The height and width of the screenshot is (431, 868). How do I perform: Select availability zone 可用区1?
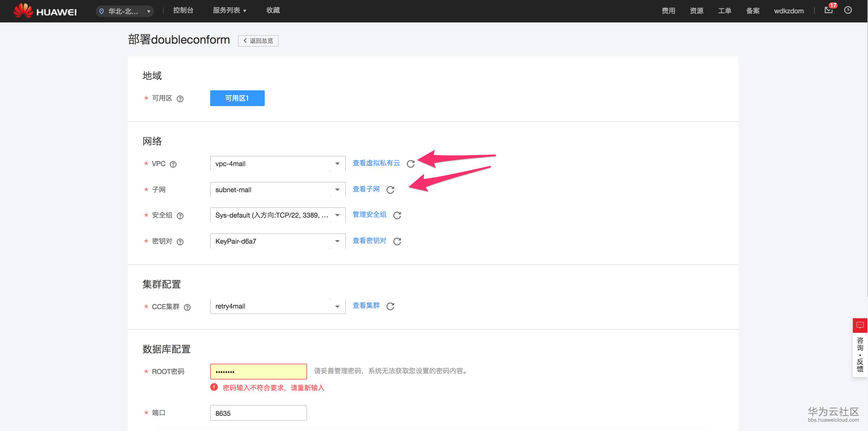[237, 98]
